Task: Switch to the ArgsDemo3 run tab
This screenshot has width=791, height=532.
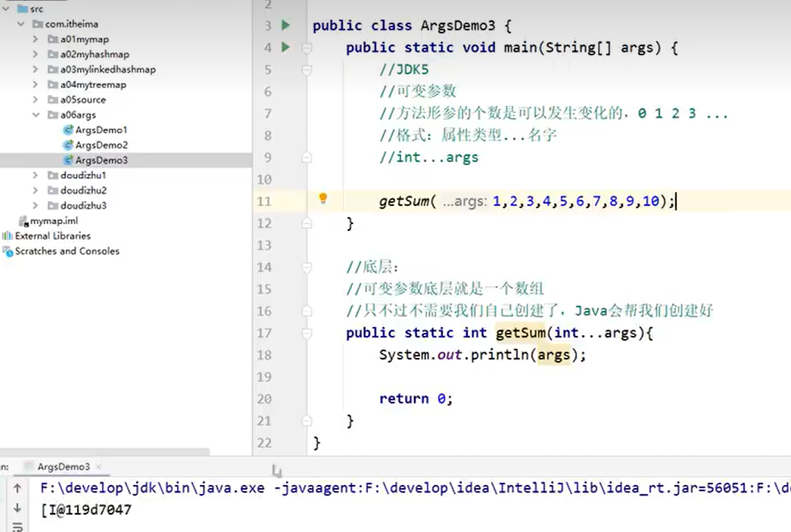Action: pyautogui.click(x=64, y=466)
